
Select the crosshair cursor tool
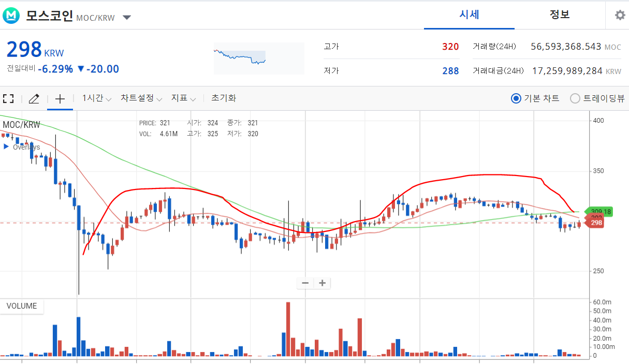pos(60,98)
